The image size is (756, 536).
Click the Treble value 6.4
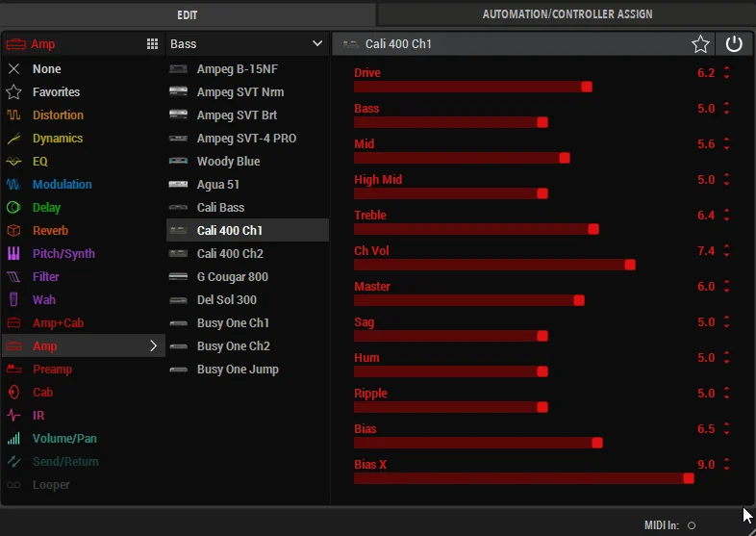[706, 216]
